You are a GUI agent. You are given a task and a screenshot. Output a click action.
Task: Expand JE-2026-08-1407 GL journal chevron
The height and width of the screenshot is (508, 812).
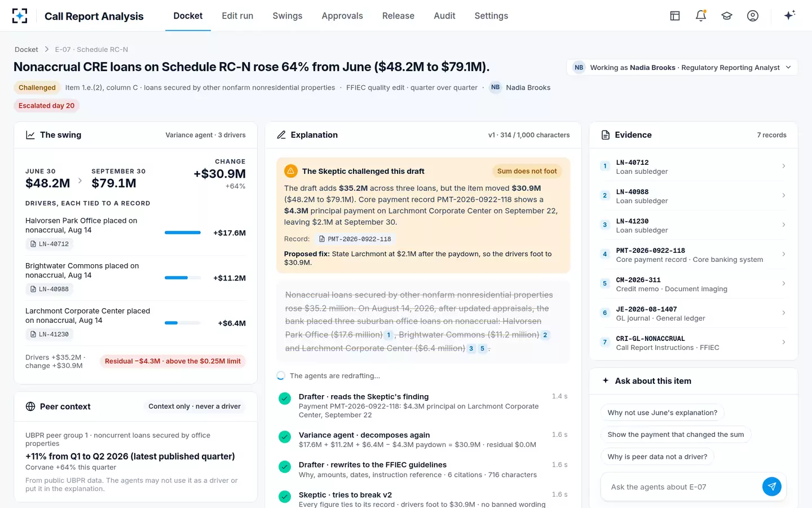coord(784,313)
